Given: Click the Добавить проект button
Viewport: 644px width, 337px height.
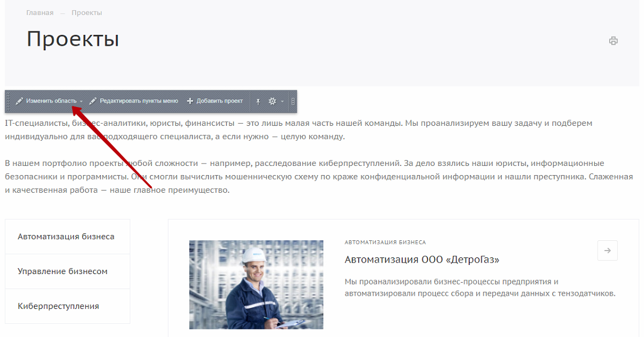Looking at the screenshot, I should (215, 101).
